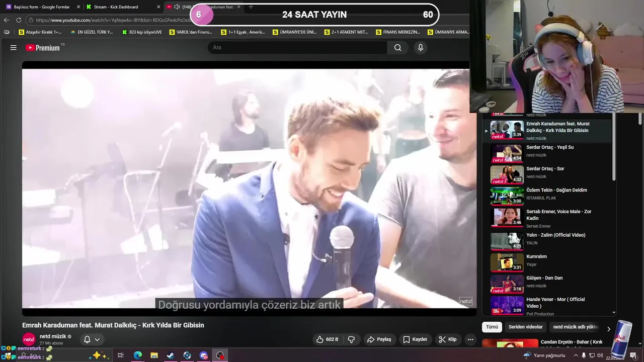Open Windows notification center icon
644x362 pixels.
point(633,355)
